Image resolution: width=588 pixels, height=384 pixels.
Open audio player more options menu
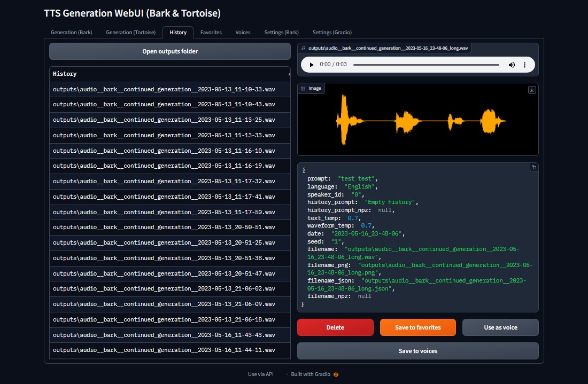click(524, 65)
